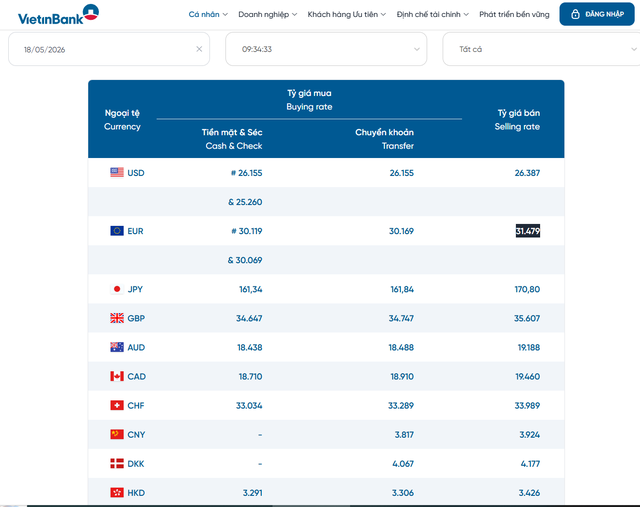This screenshot has height=507, width=640.
Task: Click the VietinBank logo
Action: (58, 15)
